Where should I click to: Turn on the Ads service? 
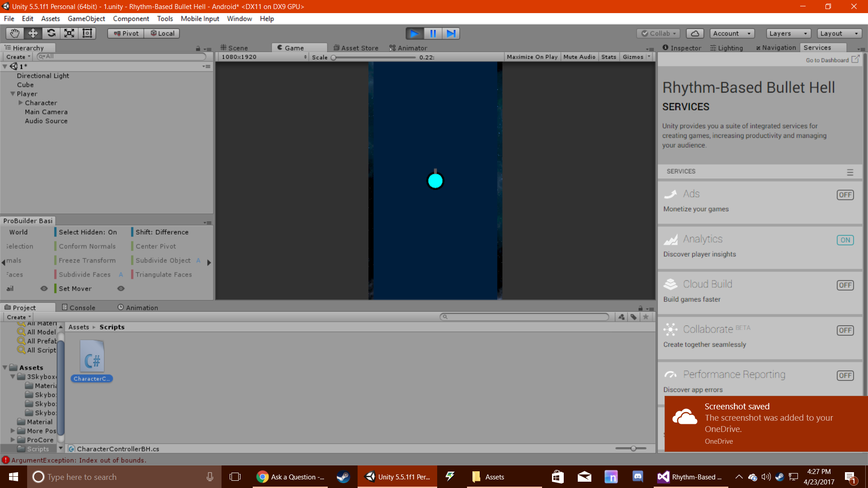[x=845, y=195]
